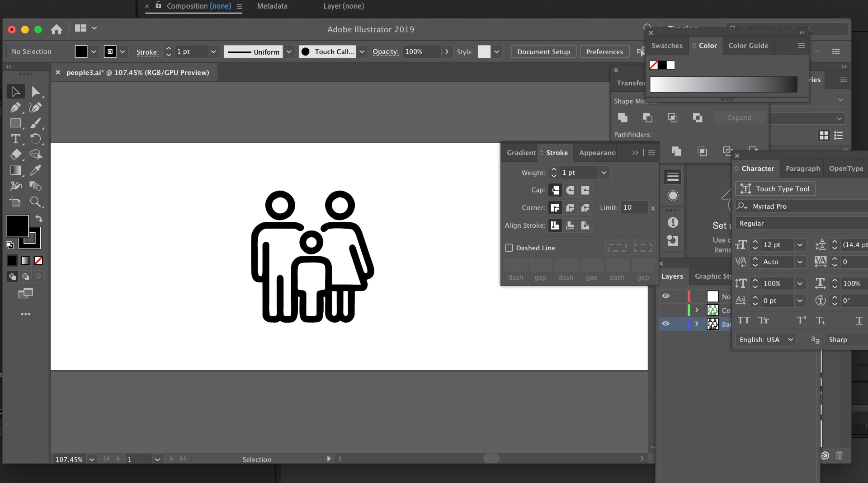Viewport: 868px width, 483px height.
Task: Select the Gradient tool
Action: (x=16, y=170)
